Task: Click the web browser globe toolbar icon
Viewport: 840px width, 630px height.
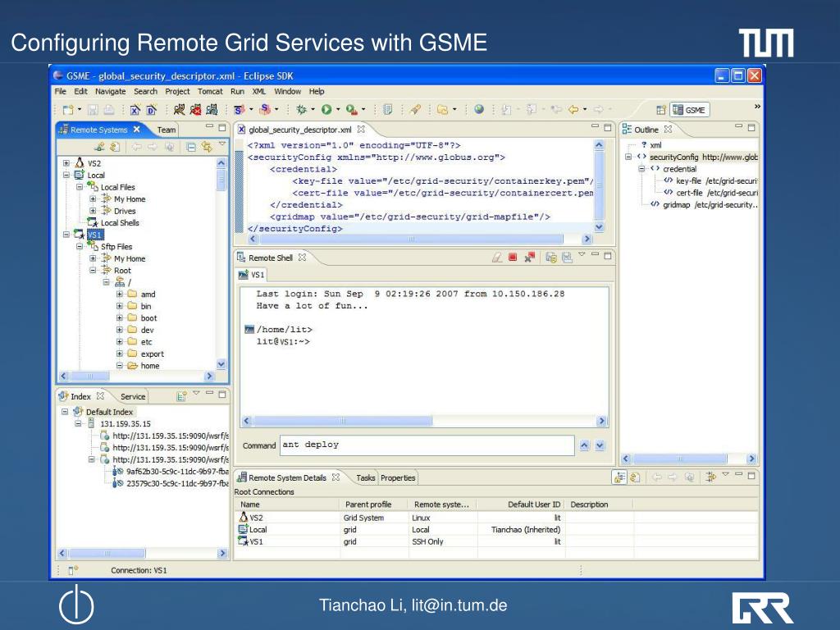Action: 479,109
